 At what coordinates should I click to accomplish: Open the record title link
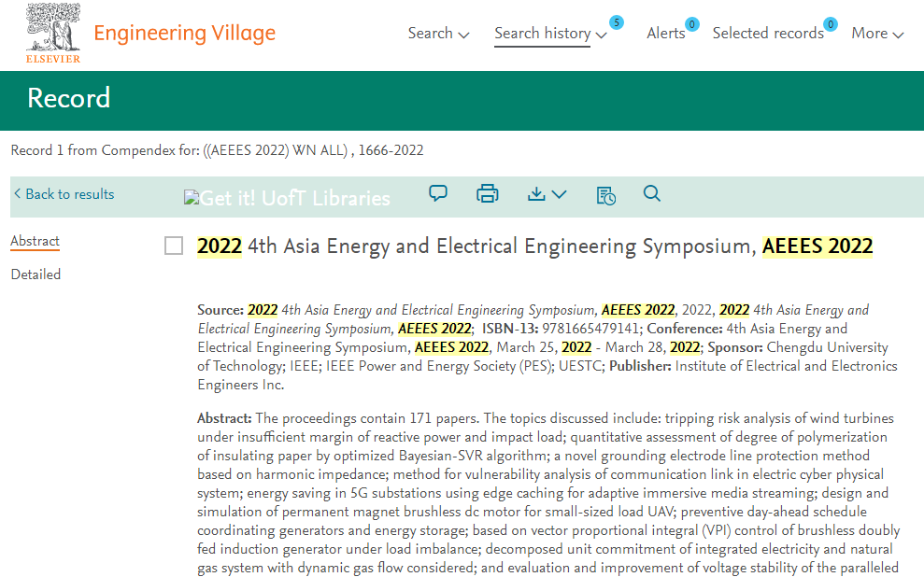click(534, 246)
